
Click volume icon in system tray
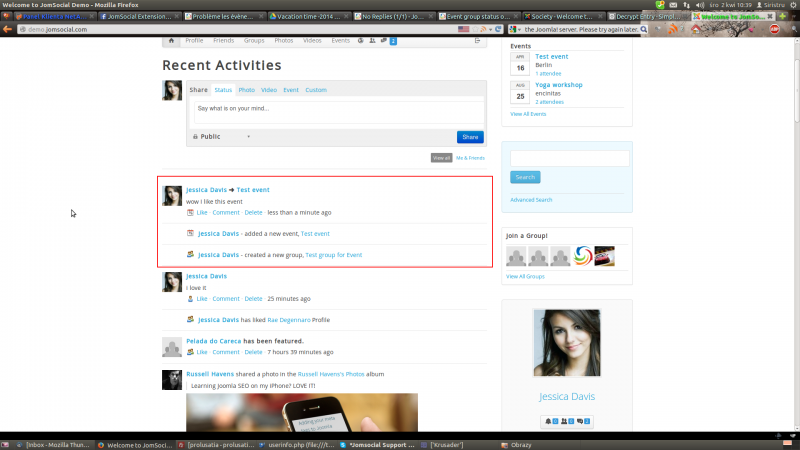point(700,5)
